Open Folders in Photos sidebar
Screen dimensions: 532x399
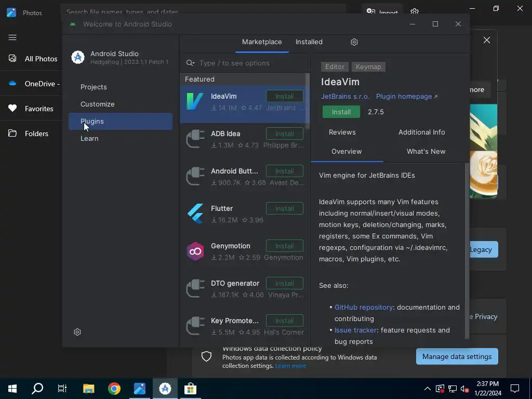click(x=31, y=134)
